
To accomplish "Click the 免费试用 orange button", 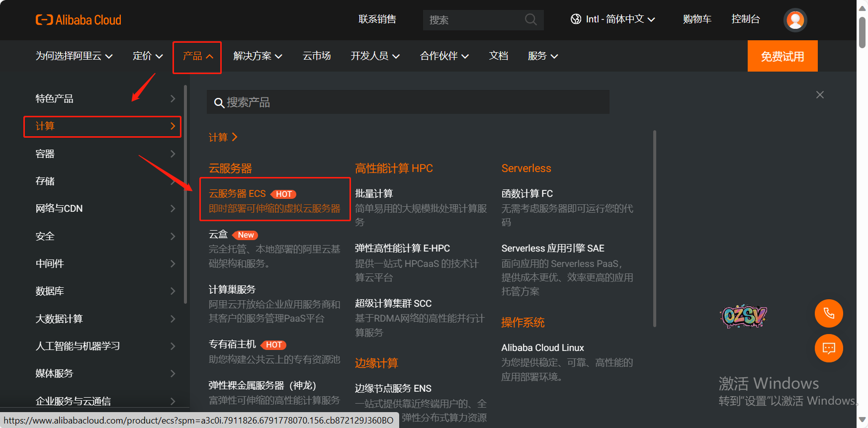I will 782,56.
